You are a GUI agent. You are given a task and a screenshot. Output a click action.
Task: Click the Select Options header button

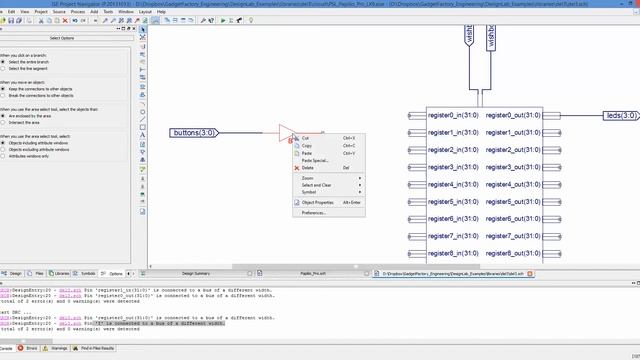tap(62, 38)
